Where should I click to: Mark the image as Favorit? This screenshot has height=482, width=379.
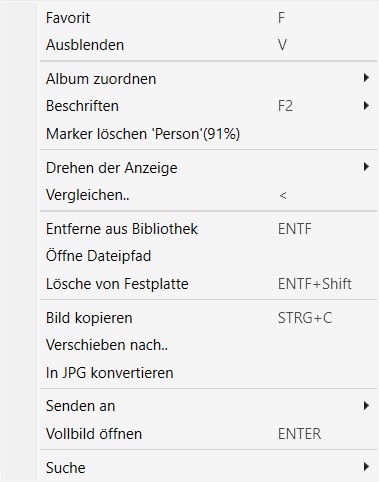208,18
